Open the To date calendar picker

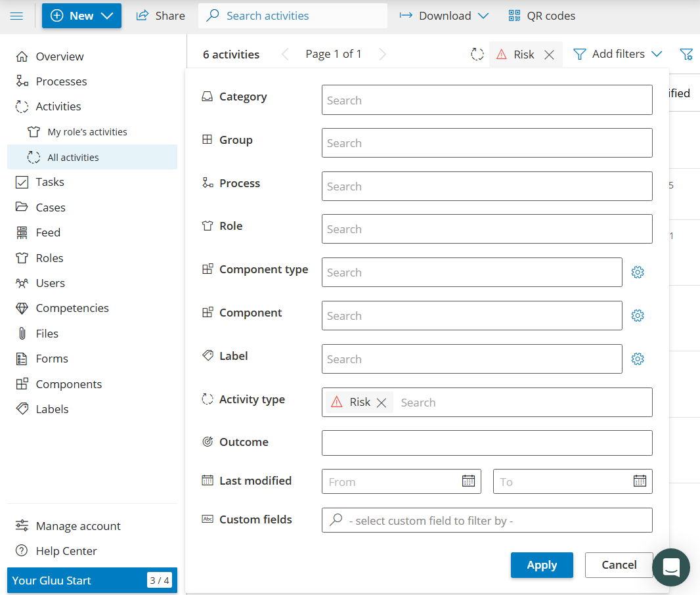pos(639,481)
